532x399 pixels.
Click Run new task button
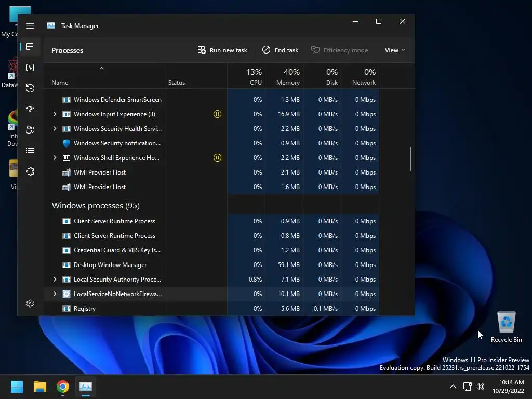pyautogui.click(x=222, y=50)
